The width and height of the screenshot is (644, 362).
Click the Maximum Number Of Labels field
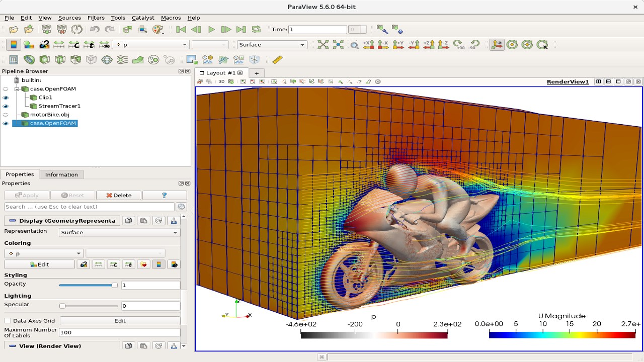tap(119, 332)
